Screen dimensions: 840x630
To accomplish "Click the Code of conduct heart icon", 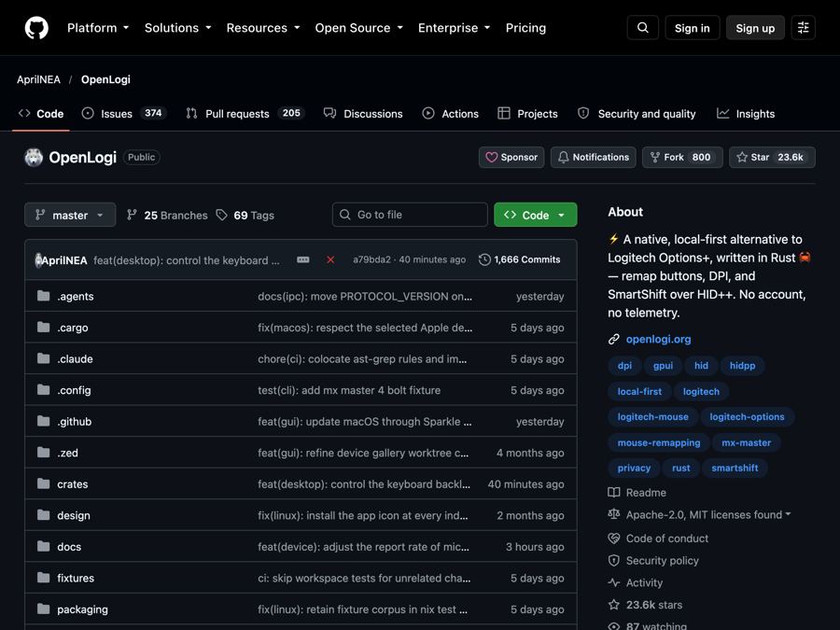I will click(x=614, y=539).
